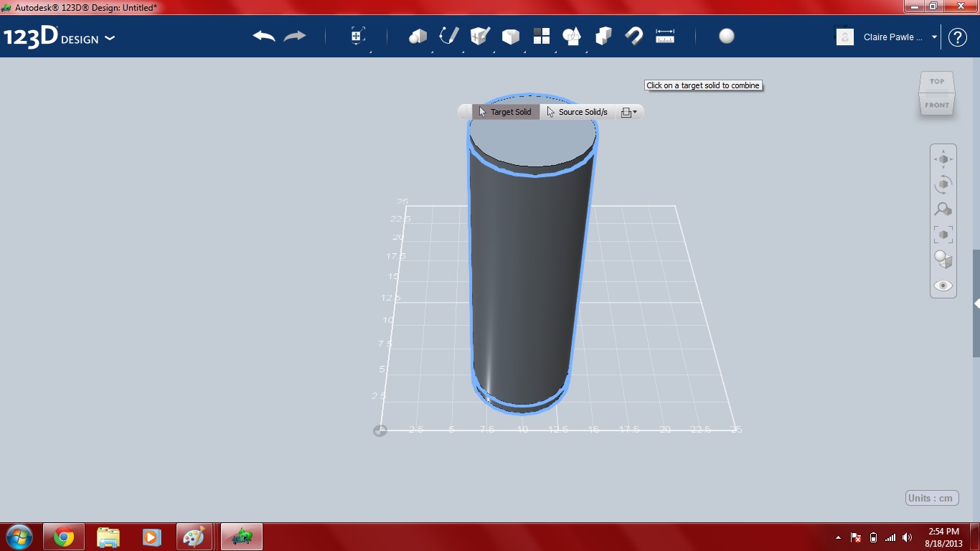Click the volume speaker tray icon

[x=907, y=537]
